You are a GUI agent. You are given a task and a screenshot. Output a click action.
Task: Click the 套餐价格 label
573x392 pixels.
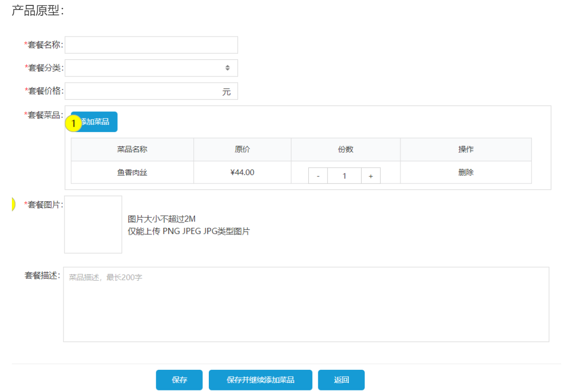44,91
